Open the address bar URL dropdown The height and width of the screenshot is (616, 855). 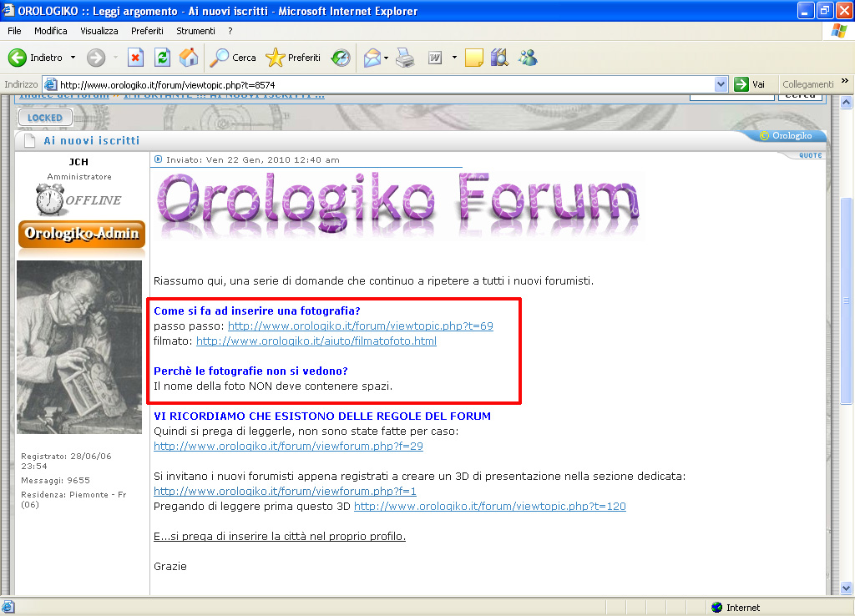(721, 84)
